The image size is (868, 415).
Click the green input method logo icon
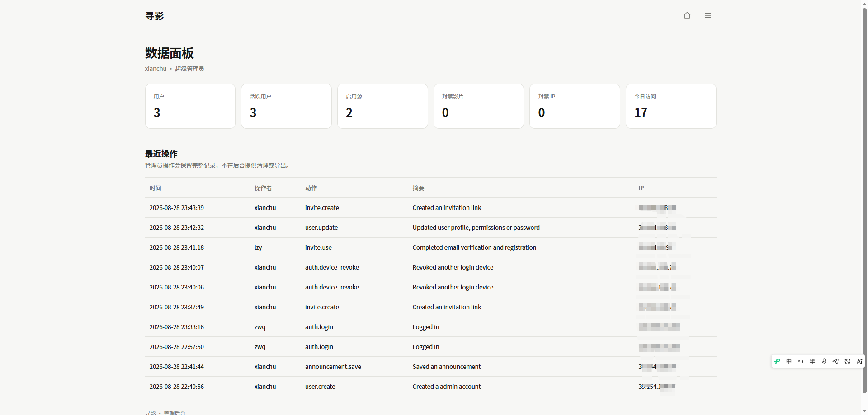click(777, 361)
